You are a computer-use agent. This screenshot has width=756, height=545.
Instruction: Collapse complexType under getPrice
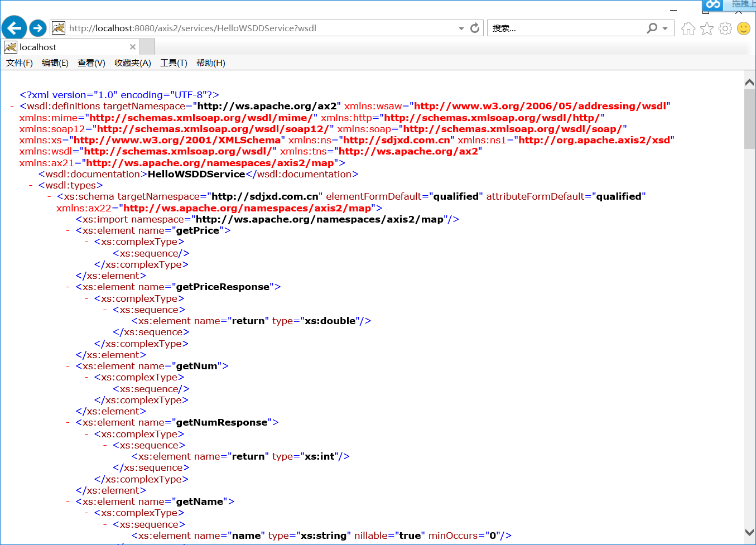pos(86,242)
